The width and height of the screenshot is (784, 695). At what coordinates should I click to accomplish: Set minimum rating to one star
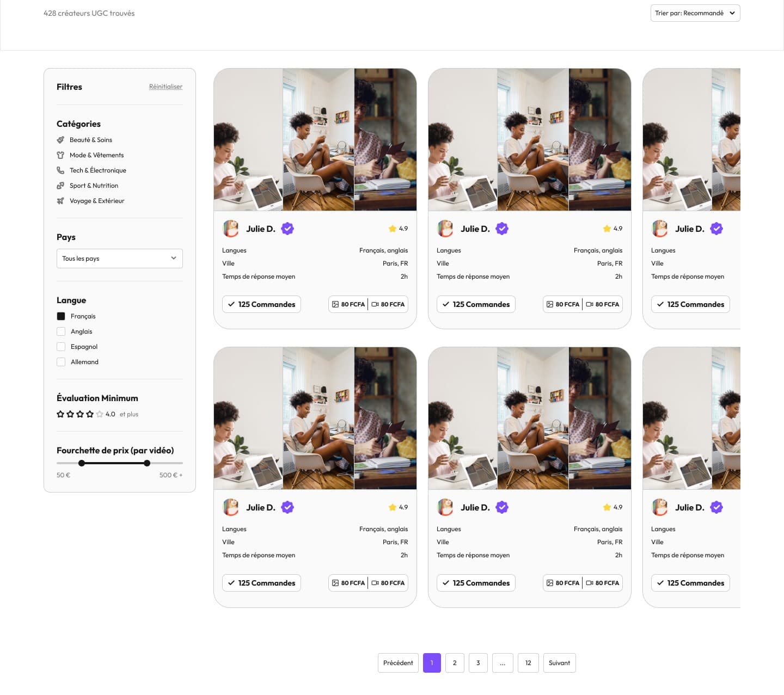click(x=60, y=414)
